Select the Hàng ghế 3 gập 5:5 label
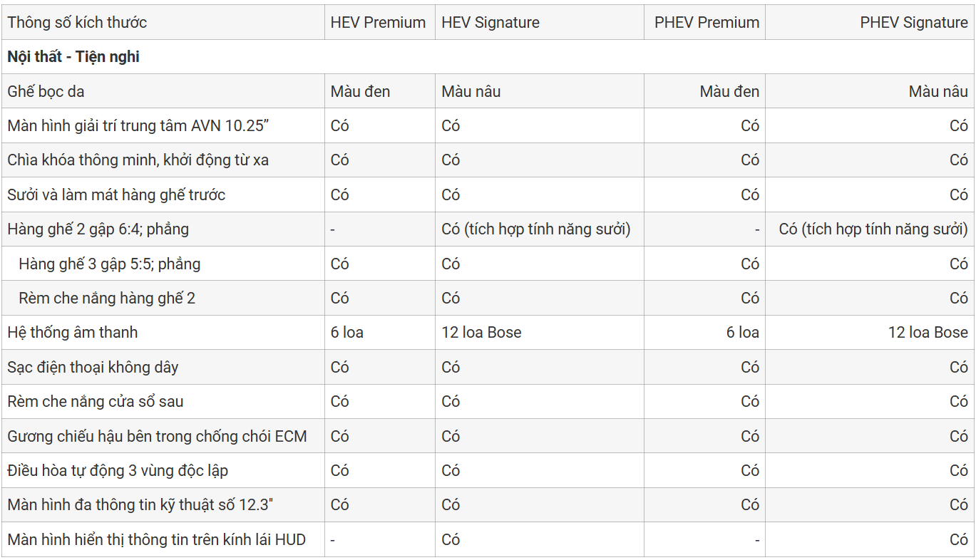This screenshot has width=976, height=560. [x=110, y=264]
